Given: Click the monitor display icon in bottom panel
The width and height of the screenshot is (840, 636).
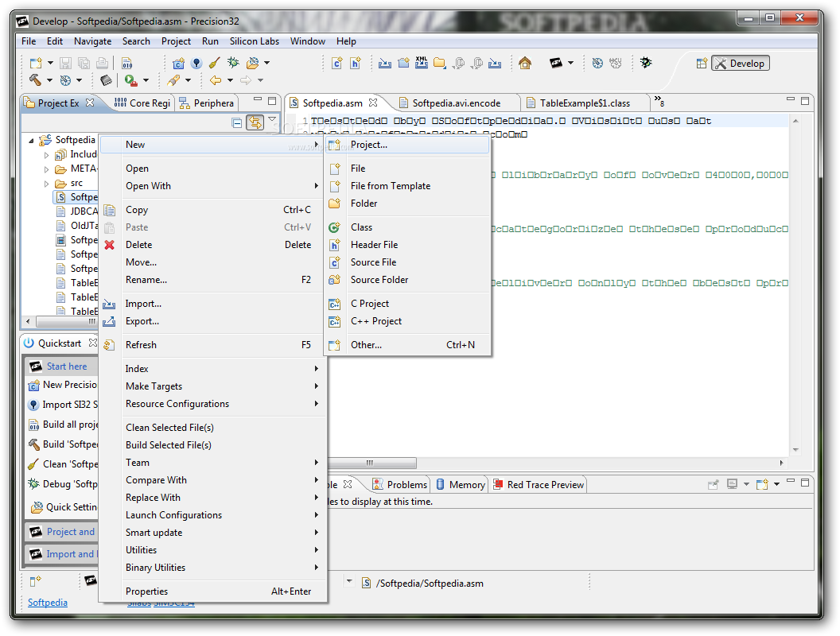Looking at the screenshot, I should pos(732,484).
